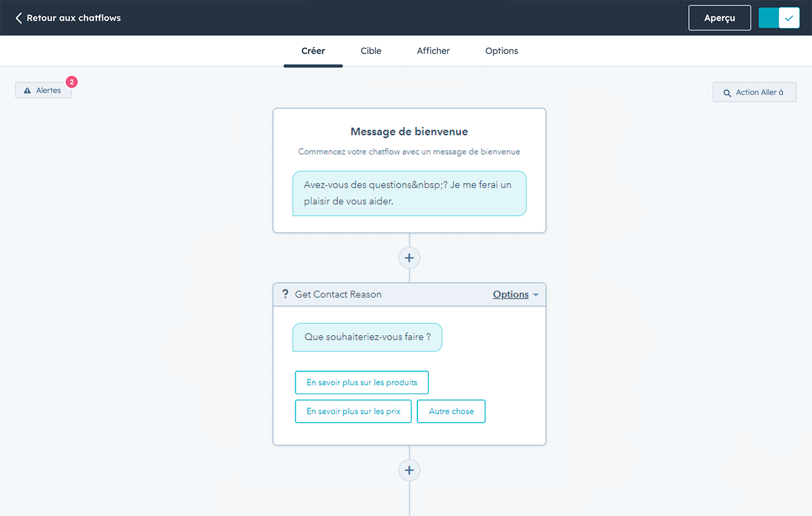The height and width of the screenshot is (516, 812).
Task: Click the question mark icon on Get Contact Reason
Action: pyautogui.click(x=285, y=294)
